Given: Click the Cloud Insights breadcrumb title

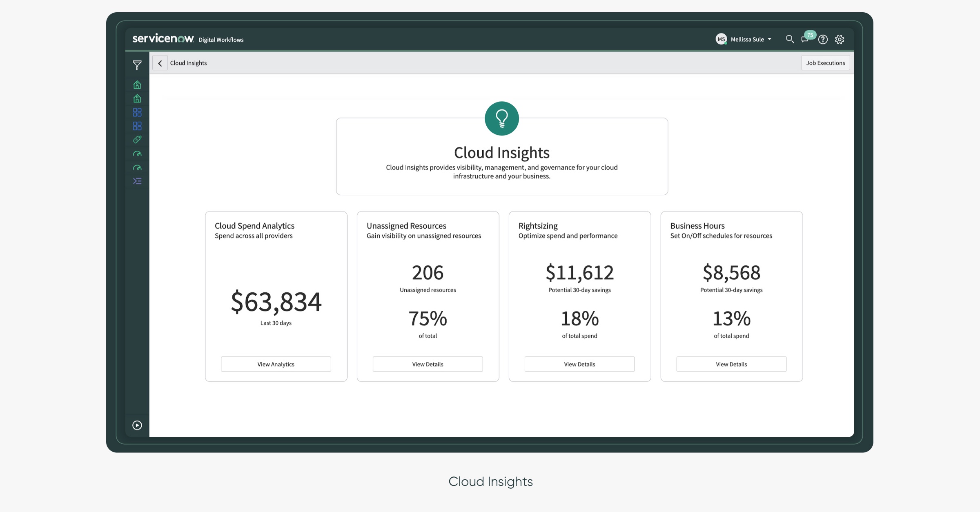Looking at the screenshot, I should coord(188,63).
